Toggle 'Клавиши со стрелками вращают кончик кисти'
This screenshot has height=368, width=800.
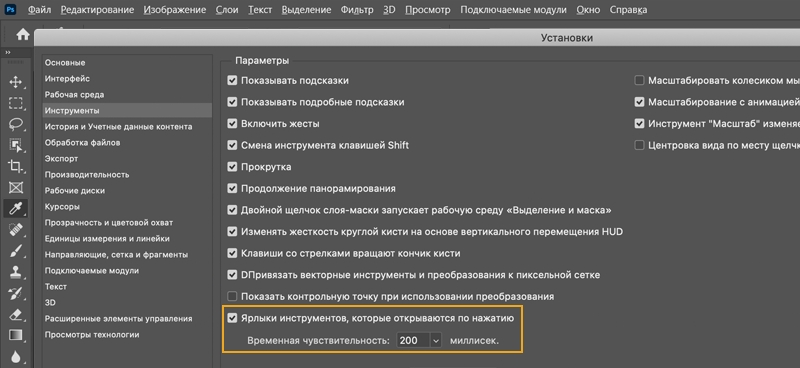pos(233,253)
